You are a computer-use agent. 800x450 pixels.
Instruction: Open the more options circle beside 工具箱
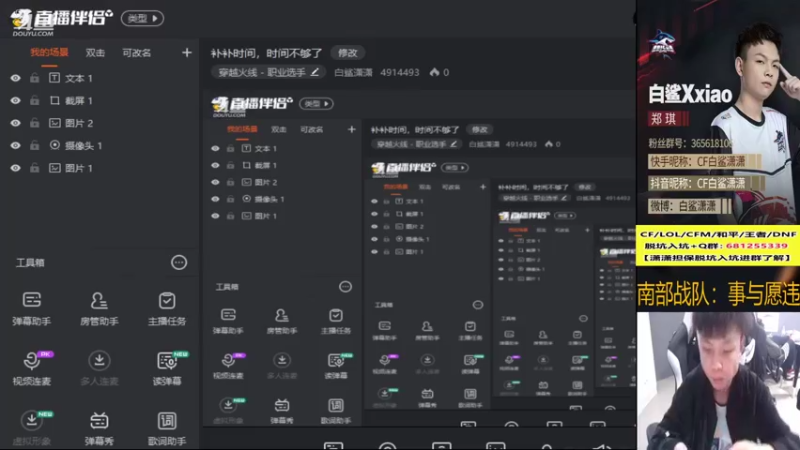[x=179, y=262]
